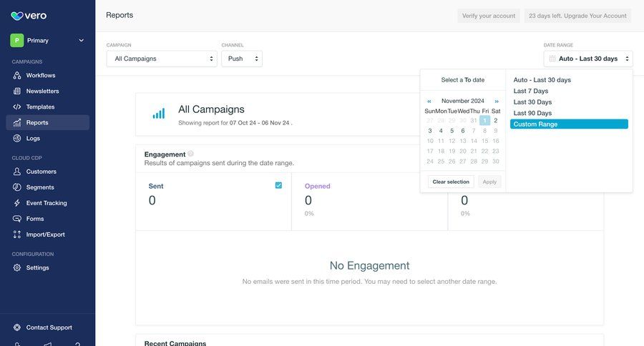
Task: Open Import/Export arrows icon
Action: click(17, 234)
